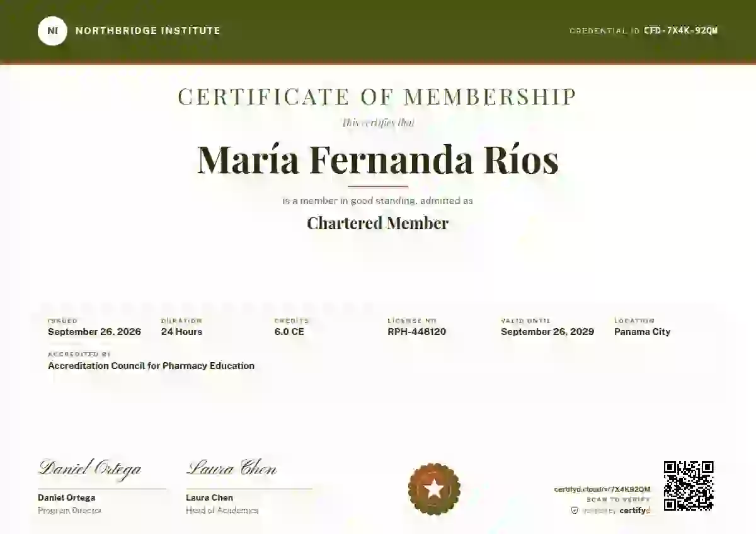Click the Northbridge Institute header name
The height and width of the screenshot is (534, 756).
(148, 30)
